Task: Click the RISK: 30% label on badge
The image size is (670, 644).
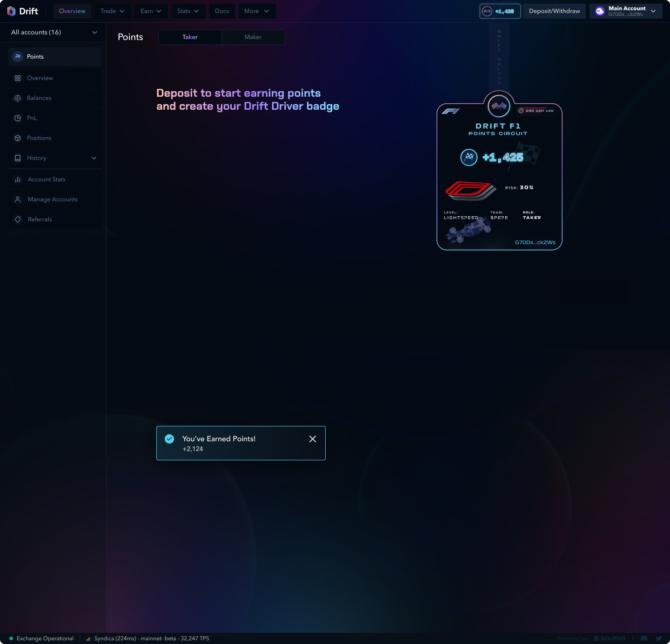Action: pyautogui.click(x=519, y=188)
